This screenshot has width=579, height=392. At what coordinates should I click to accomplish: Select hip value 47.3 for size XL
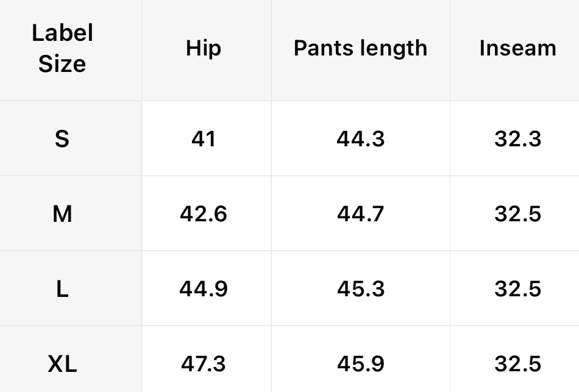point(203,364)
